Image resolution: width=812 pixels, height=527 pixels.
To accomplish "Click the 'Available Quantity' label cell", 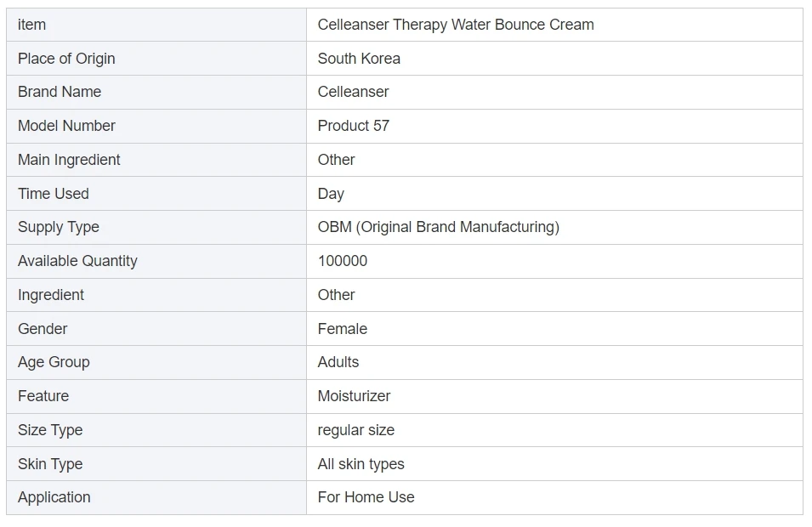I will 77,261.
